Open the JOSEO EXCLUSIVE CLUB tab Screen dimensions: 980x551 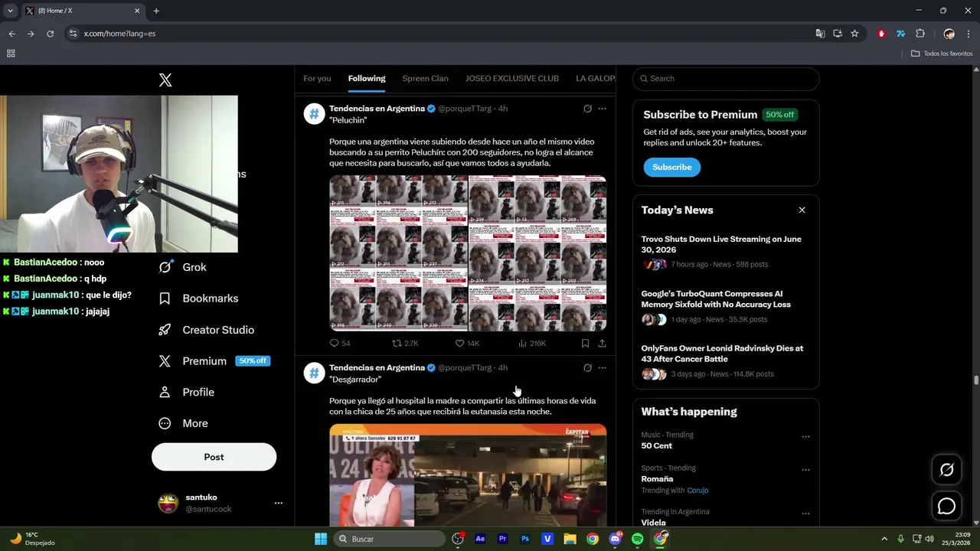tap(512, 78)
